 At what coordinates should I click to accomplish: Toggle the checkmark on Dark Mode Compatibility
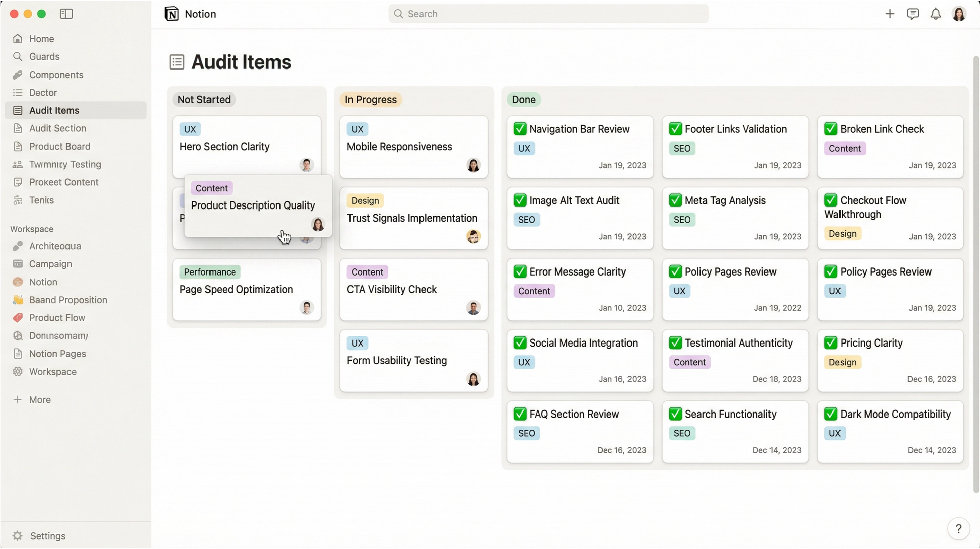(x=830, y=414)
